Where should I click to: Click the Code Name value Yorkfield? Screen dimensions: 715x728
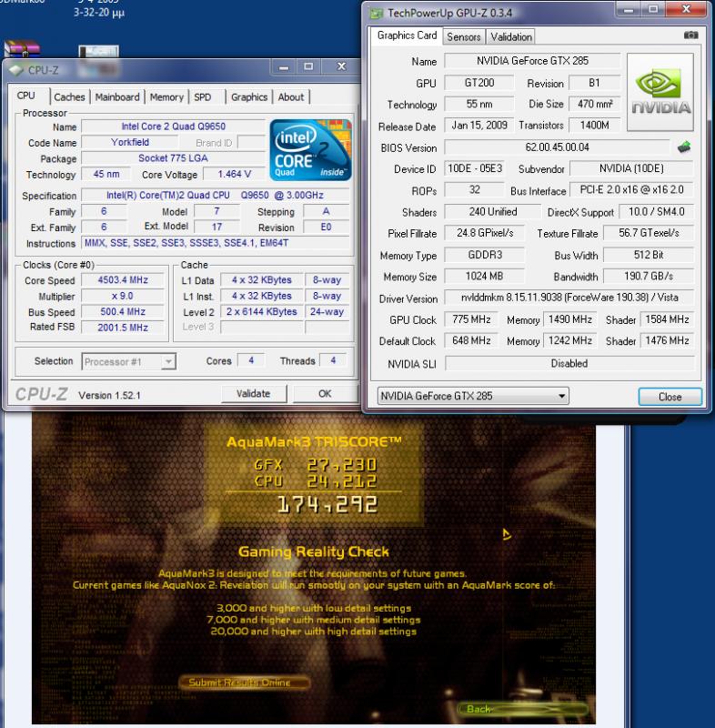point(130,142)
